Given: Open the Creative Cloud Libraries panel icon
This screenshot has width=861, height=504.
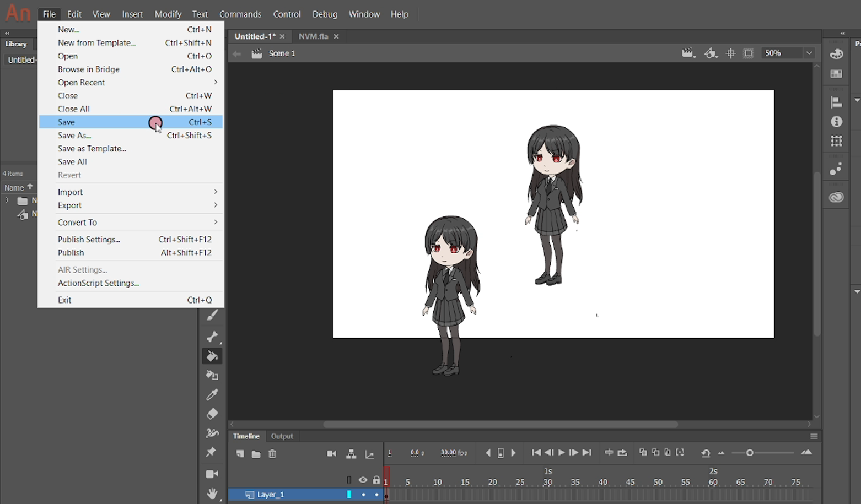Looking at the screenshot, I should [x=836, y=197].
